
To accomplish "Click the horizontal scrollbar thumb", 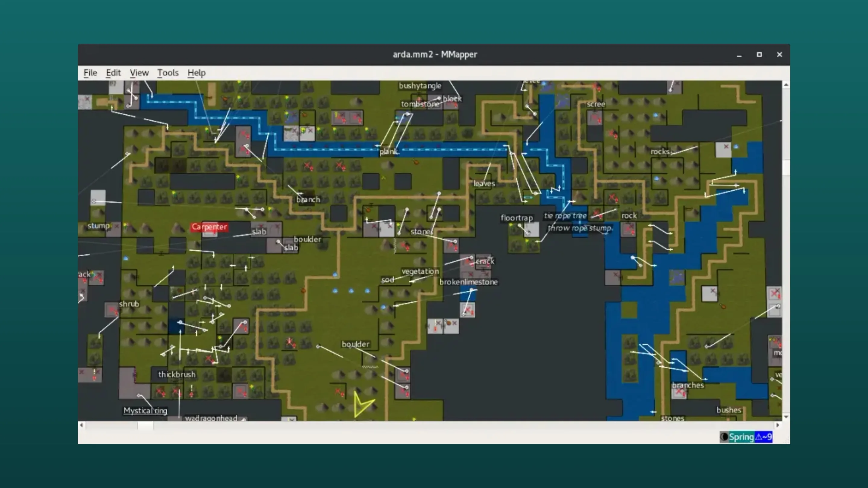I will click(x=145, y=425).
